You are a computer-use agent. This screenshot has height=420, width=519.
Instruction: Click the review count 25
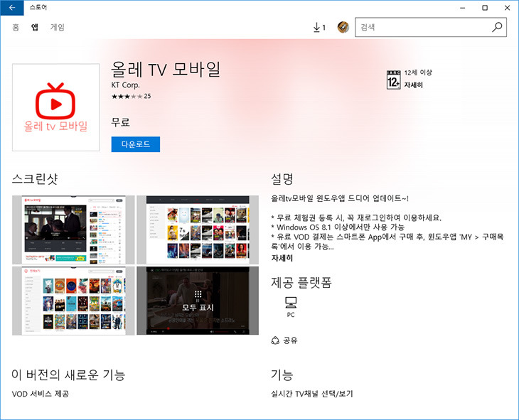[147, 97]
